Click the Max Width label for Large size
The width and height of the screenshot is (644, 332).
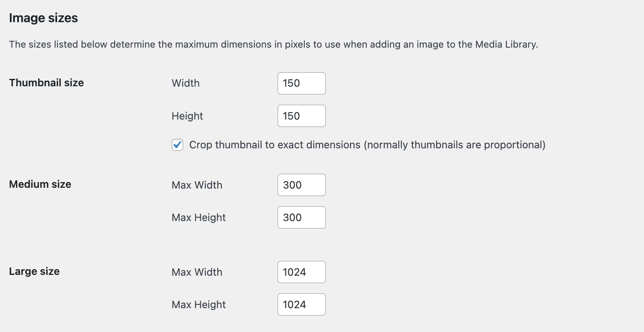click(197, 272)
